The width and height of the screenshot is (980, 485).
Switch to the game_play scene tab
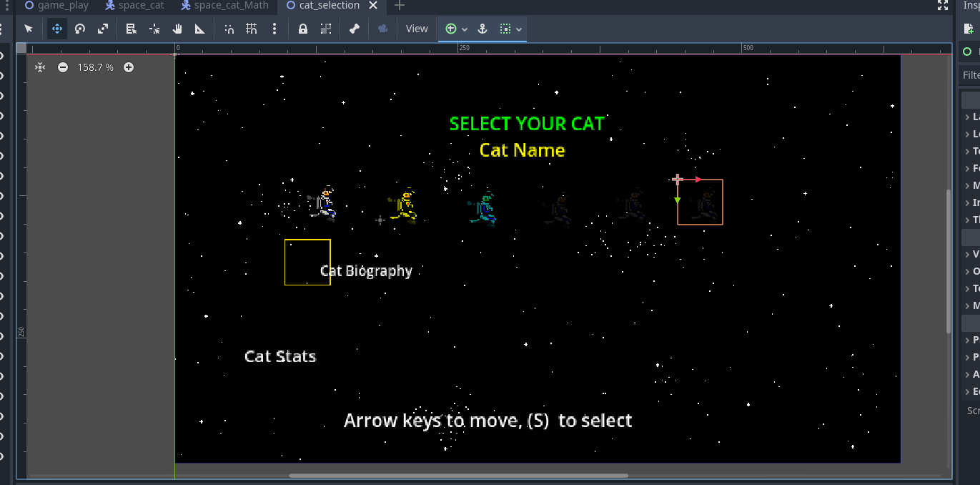(x=57, y=6)
